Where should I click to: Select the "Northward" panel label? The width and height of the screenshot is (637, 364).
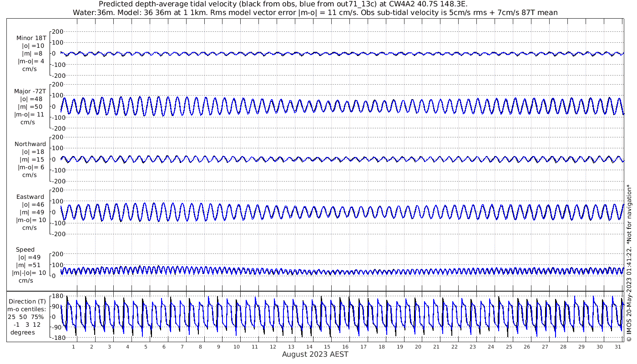pos(30,144)
